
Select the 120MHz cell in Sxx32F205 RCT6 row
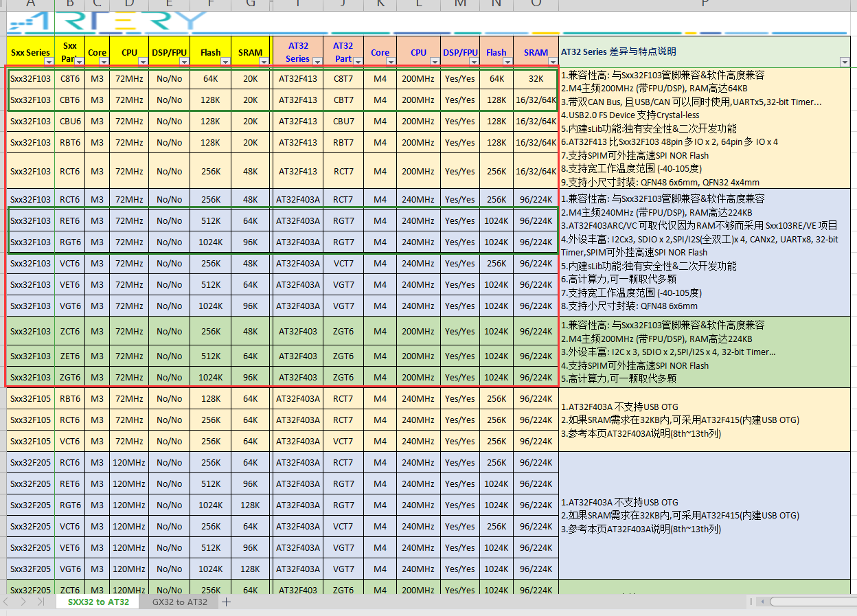pos(130,462)
